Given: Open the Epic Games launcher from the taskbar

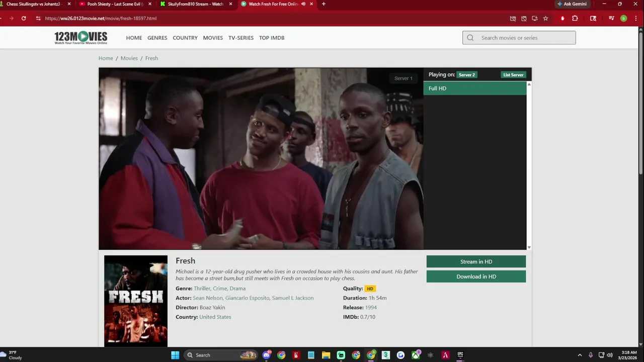Looking at the screenshot, I should click(x=460, y=355).
